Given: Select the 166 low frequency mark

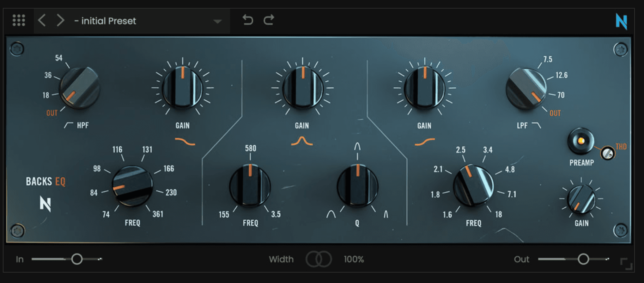Looking at the screenshot, I should pos(169,168).
